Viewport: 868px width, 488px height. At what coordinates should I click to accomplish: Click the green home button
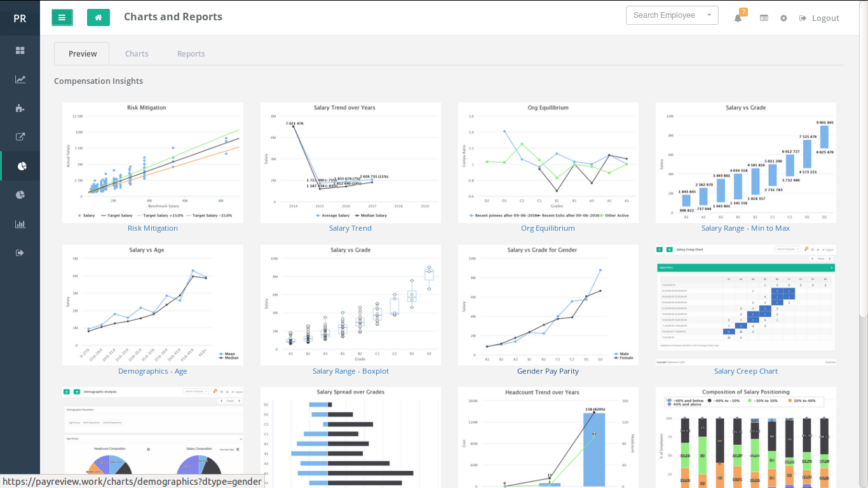(x=98, y=18)
